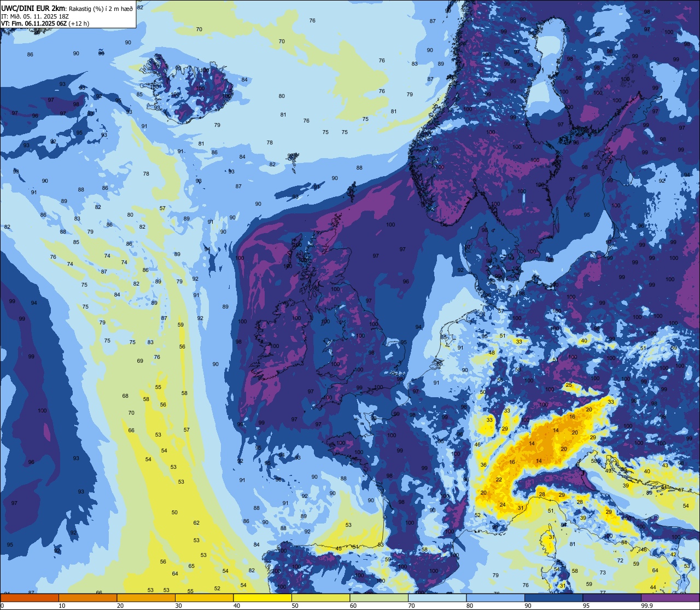The height and width of the screenshot is (610, 700).
Task: Click the 'UWC/DINI EUR 2km' map title
Action: (34, 8)
